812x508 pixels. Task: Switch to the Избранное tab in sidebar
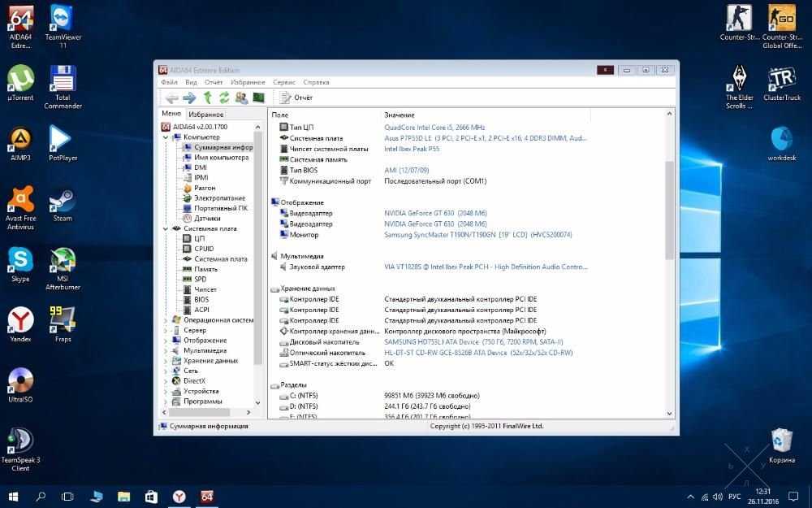tap(206, 115)
